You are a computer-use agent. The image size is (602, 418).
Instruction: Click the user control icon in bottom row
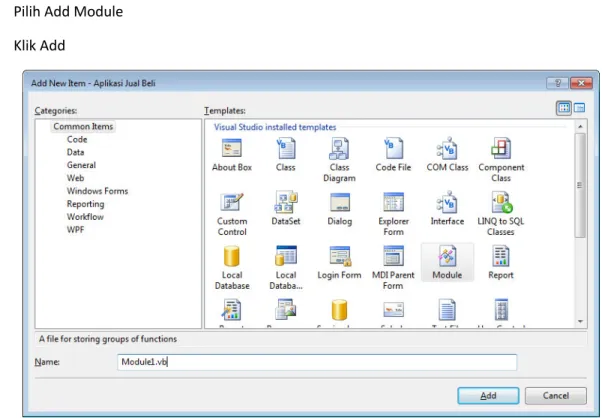point(501,309)
